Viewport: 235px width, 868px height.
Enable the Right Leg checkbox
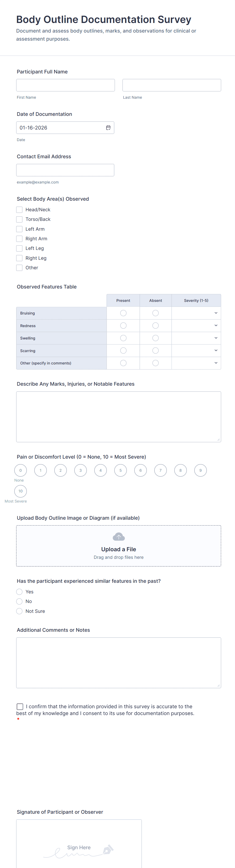tap(19, 258)
